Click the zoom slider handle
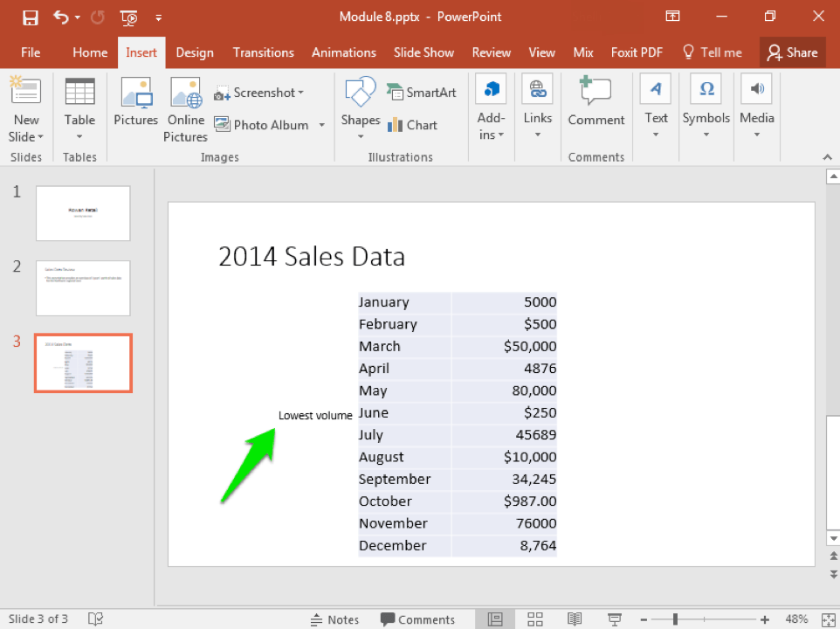 point(675,619)
